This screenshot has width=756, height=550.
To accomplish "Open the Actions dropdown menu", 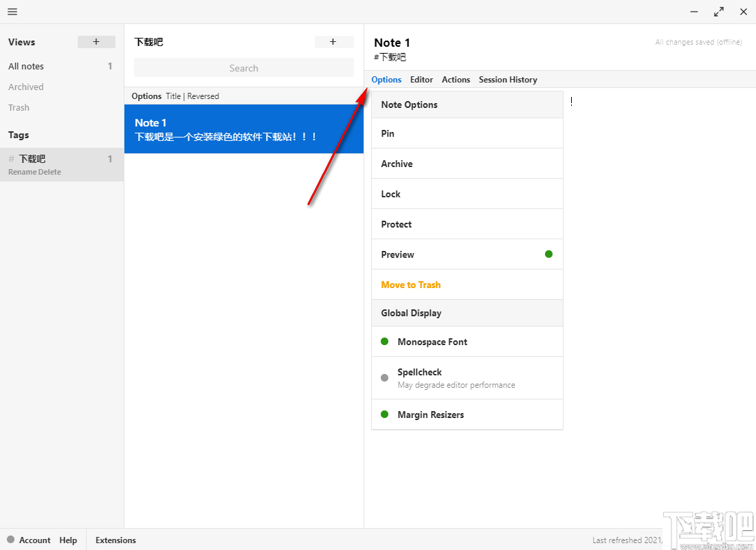I will [x=456, y=80].
